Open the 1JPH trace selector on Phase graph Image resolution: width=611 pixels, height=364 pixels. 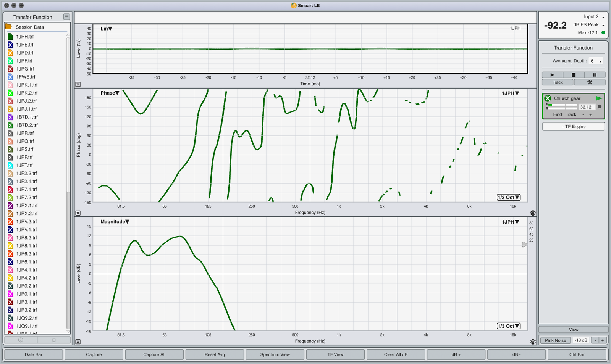pyautogui.click(x=511, y=93)
